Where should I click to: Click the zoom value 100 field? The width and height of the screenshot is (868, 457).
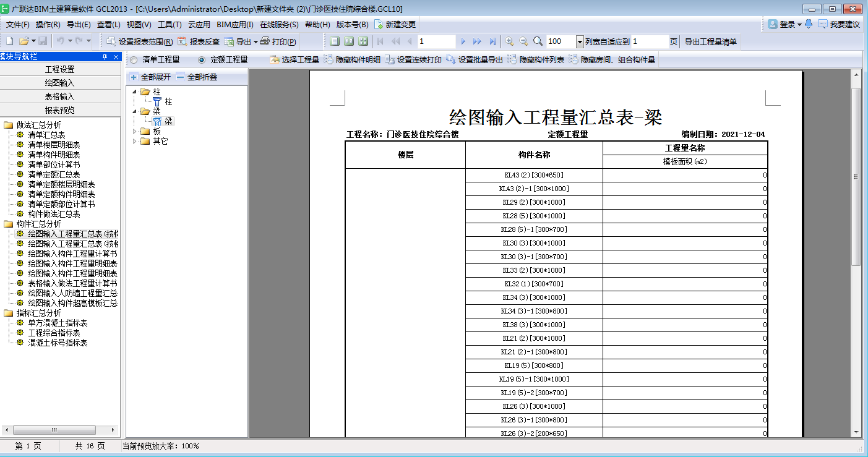pos(561,41)
